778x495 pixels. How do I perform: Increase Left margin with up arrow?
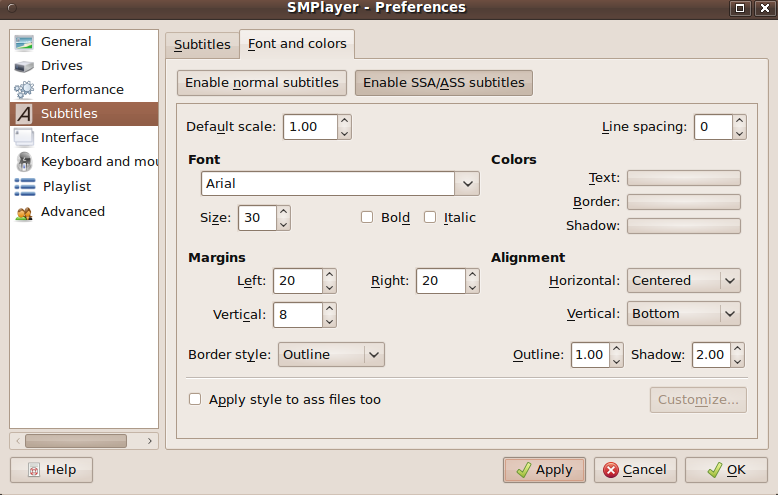point(329,274)
